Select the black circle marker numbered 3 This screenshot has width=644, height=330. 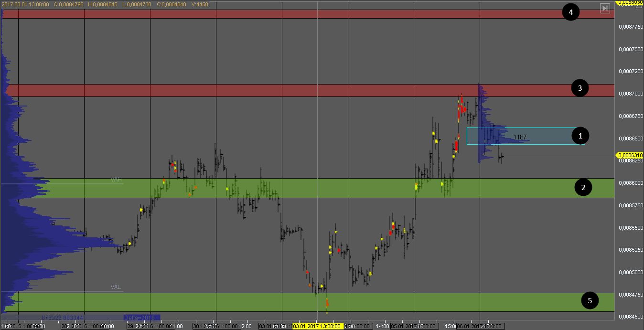(x=580, y=88)
